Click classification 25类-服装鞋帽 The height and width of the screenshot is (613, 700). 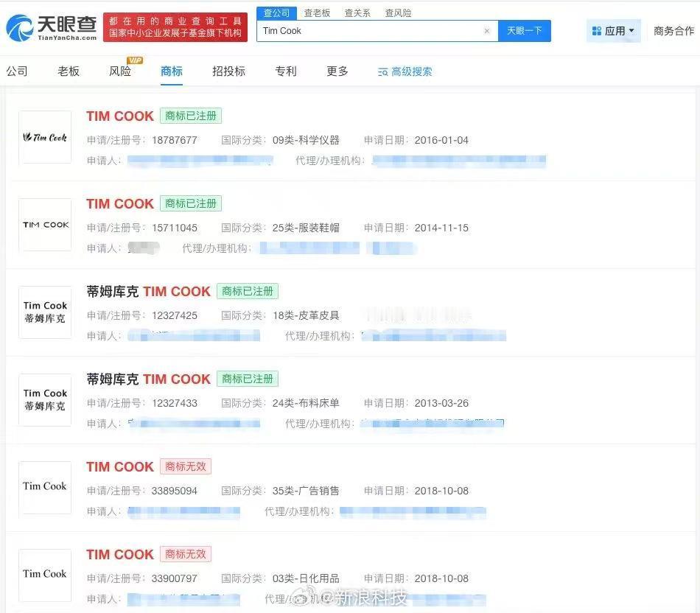click(306, 228)
